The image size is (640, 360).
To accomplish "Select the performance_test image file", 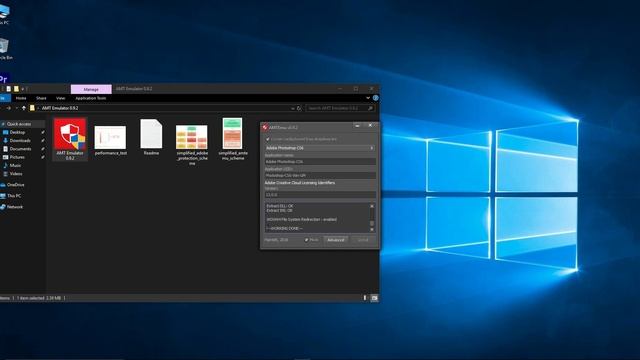I will pyautogui.click(x=111, y=140).
